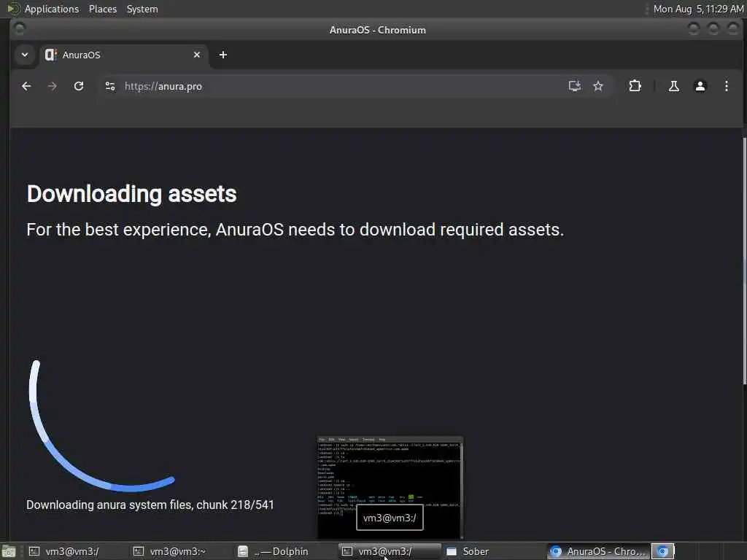Select the AnuraOS browser tab
The width and height of the screenshot is (747, 560).
[x=123, y=55]
